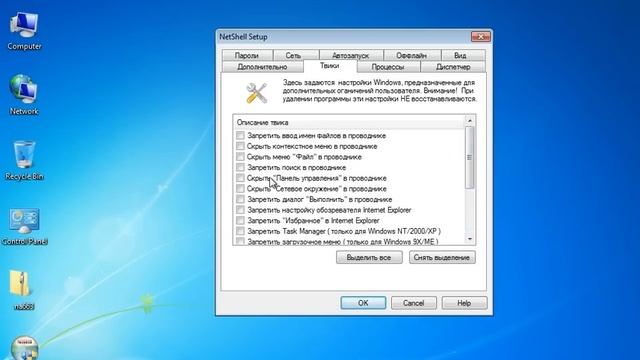Toggle 'Скрыть меню Файл в проводнике'

(240, 156)
